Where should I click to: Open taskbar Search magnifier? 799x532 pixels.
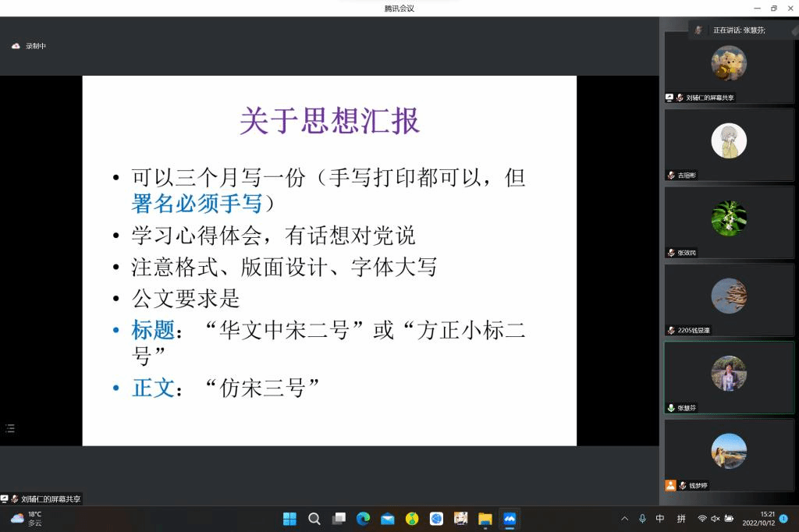(314, 519)
